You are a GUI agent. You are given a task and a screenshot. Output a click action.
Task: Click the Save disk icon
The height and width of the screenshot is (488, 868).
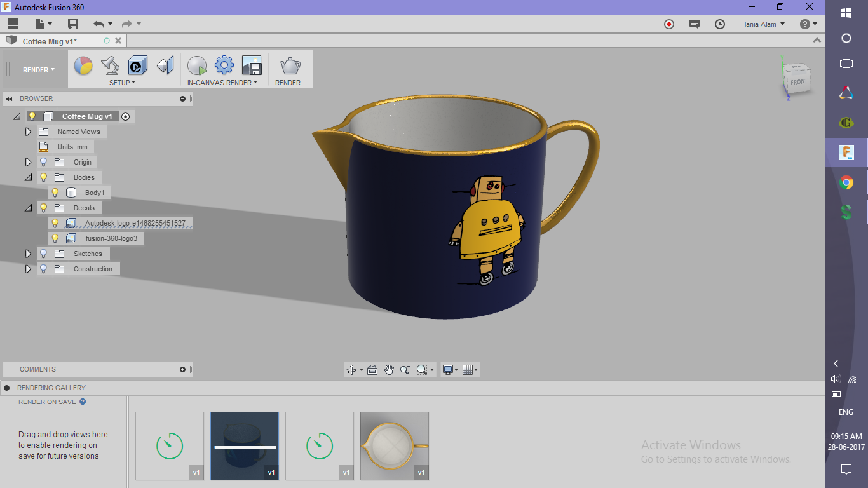(x=73, y=24)
